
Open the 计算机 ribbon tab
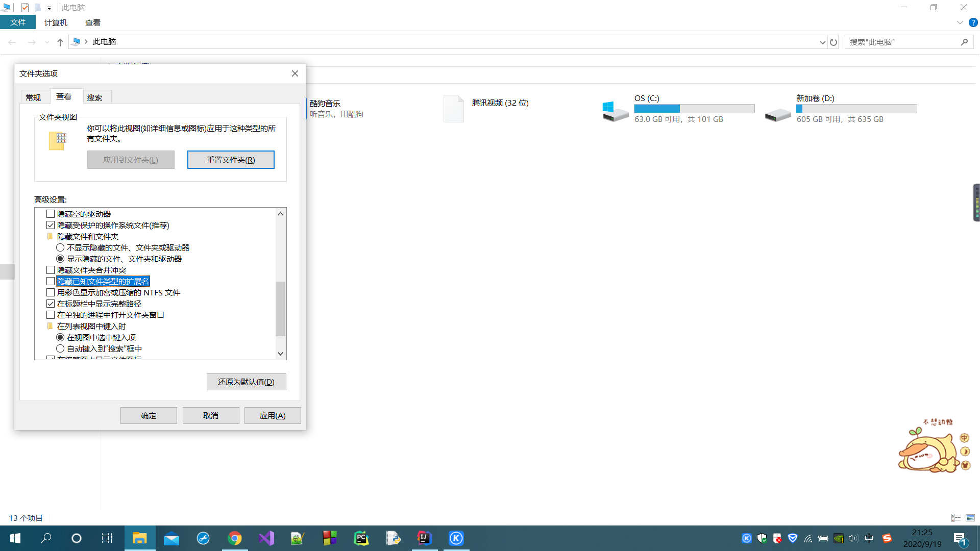tap(56, 22)
